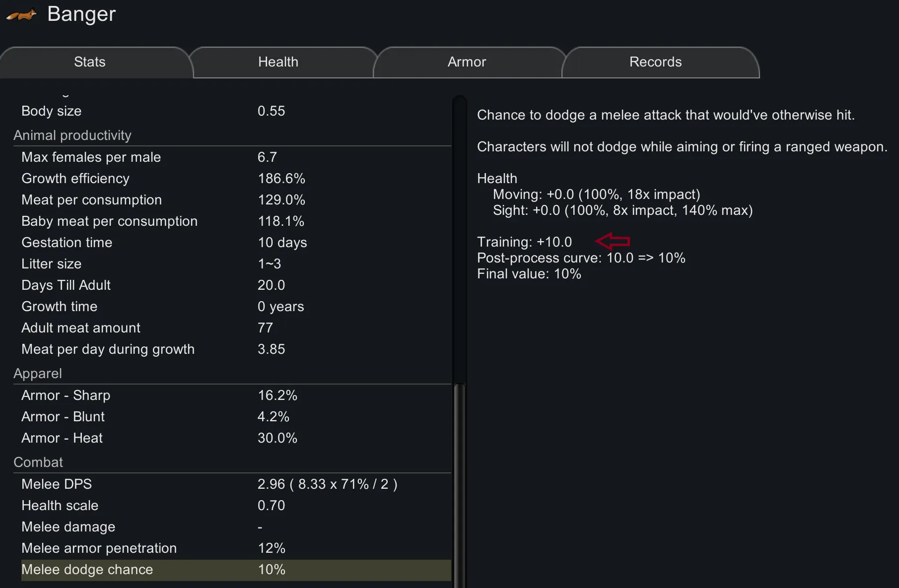Image resolution: width=899 pixels, height=588 pixels.
Task: Select the Armor - Heat row
Action: click(236, 438)
